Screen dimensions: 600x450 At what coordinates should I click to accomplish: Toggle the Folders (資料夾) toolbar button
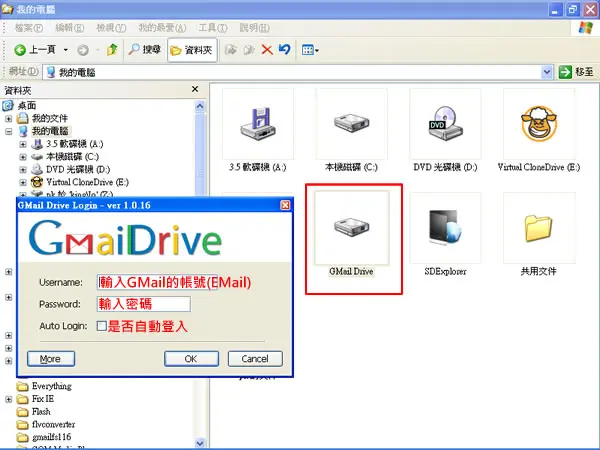coord(192,50)
